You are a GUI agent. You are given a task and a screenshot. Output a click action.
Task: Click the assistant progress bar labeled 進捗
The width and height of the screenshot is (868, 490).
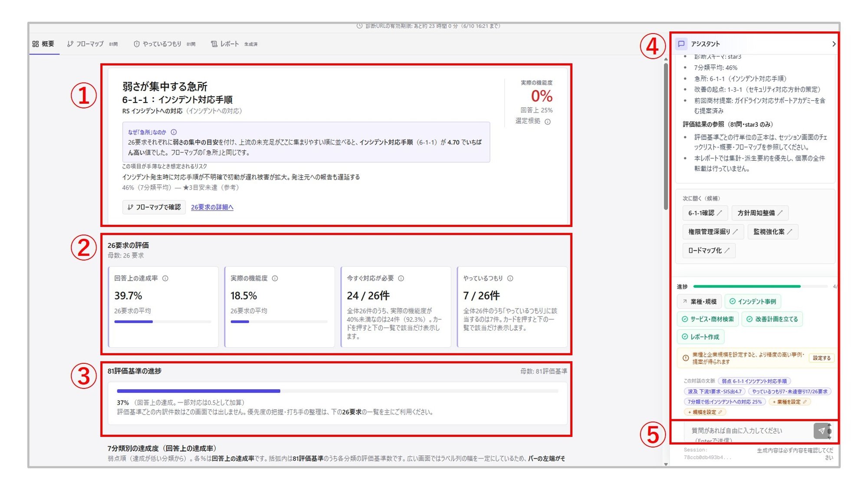pyautogui.click(x=760, y=286)
